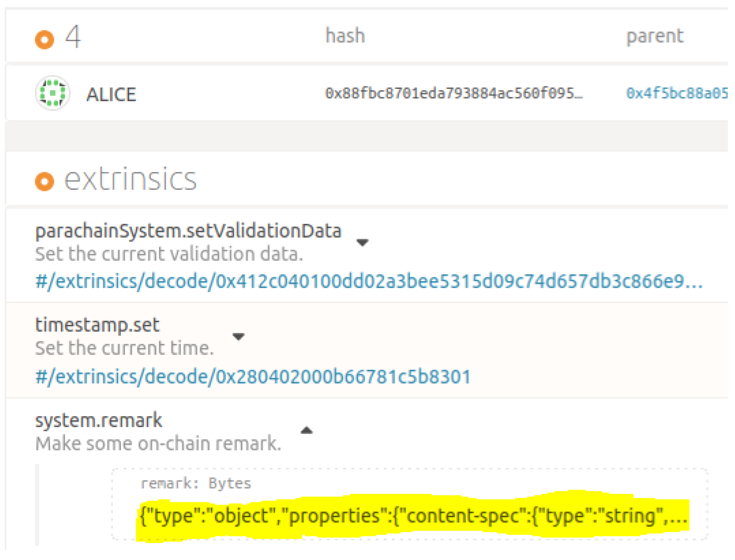735x560 pixels.
Task: Click the "hash" column header
Action: pyautogui.click(x=345, y=36)
